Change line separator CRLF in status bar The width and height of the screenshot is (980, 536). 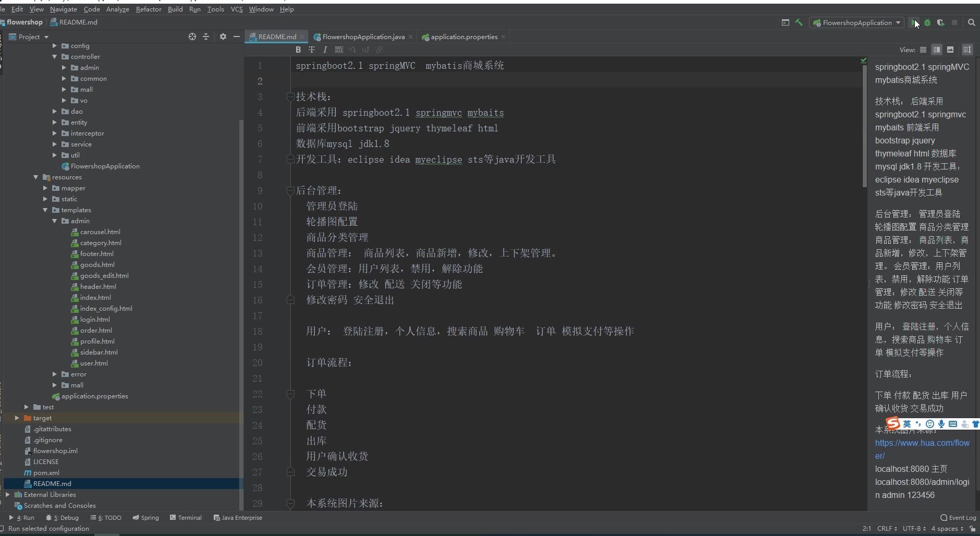click(x=887, y=528)
